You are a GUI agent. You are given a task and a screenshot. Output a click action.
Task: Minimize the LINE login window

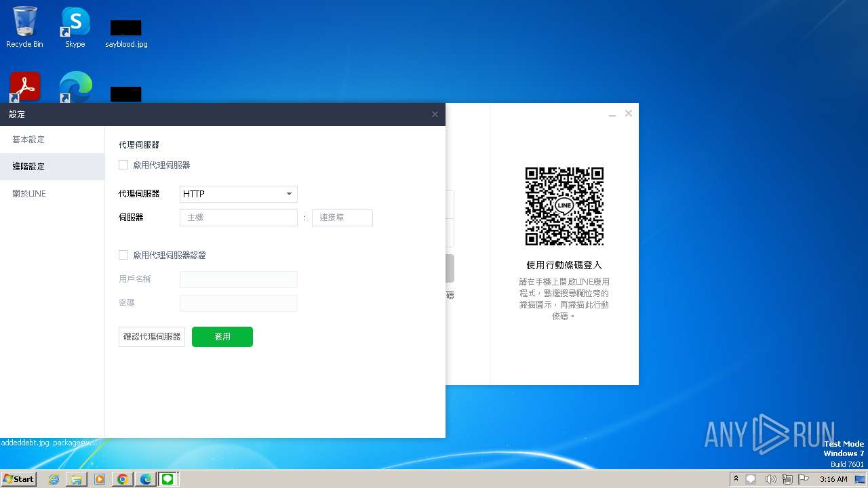(612, 114)
